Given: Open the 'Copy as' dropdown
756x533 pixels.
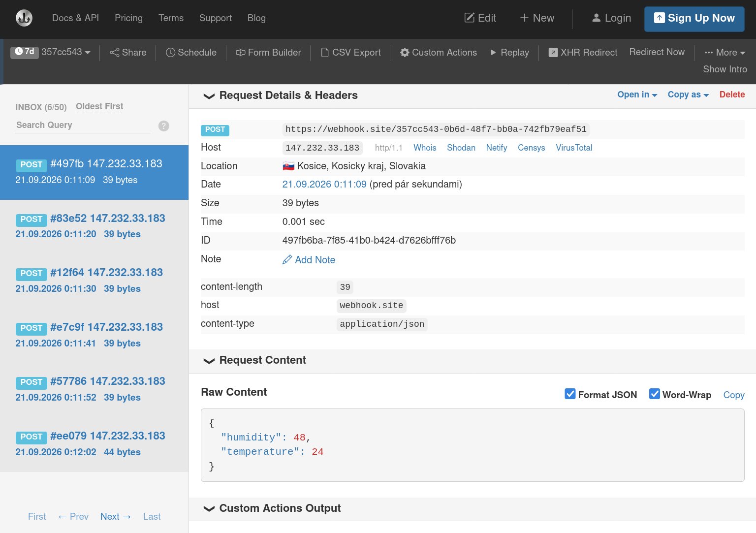Looking at the screenshot, I should coord(688,94).
